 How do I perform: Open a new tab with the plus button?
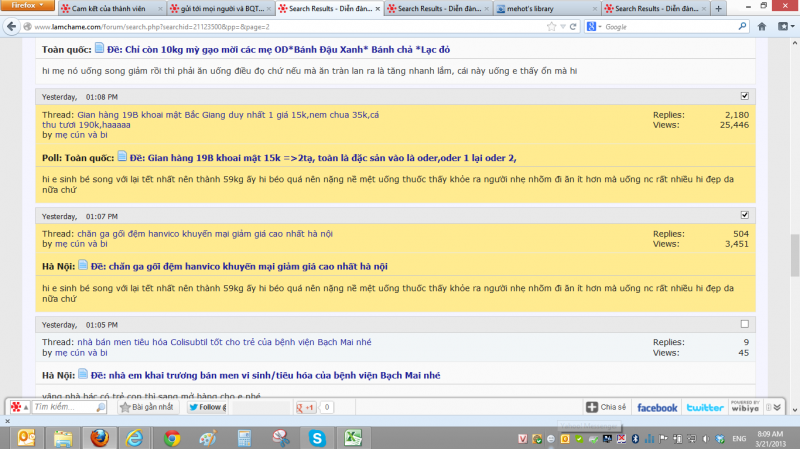(x=717, y=8)
